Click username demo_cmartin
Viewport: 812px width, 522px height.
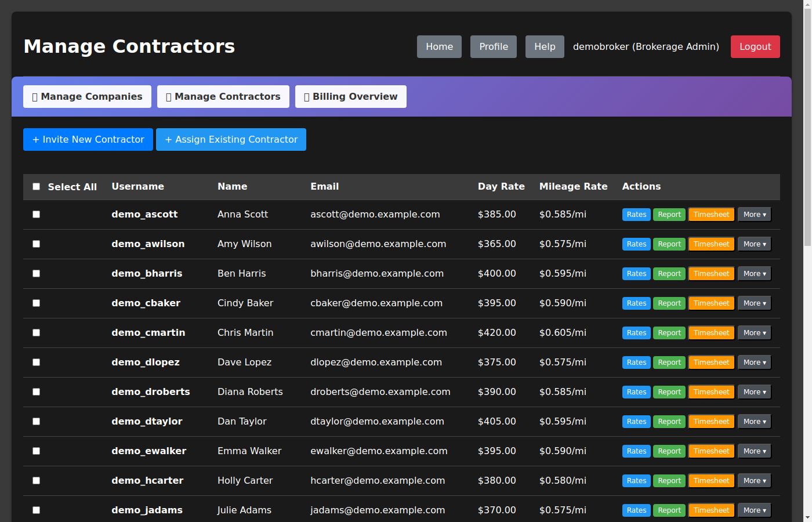click(148, 333)
